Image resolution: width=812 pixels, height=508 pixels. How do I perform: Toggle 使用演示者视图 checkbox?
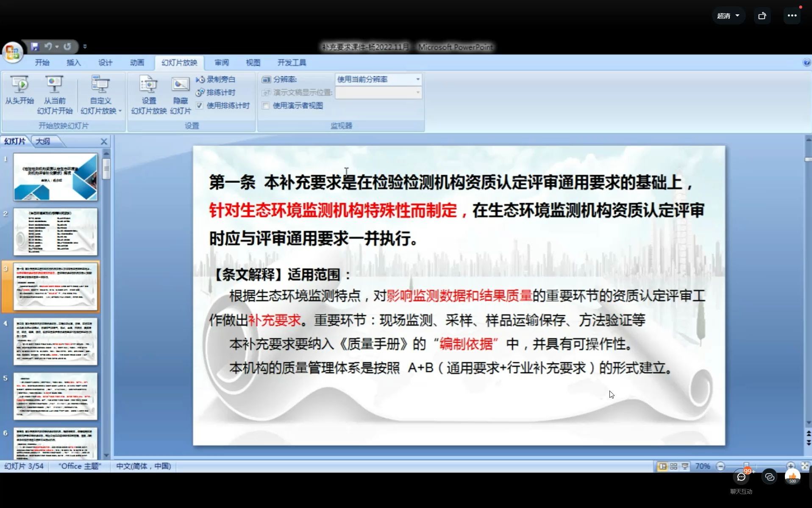tap(266, 106)
